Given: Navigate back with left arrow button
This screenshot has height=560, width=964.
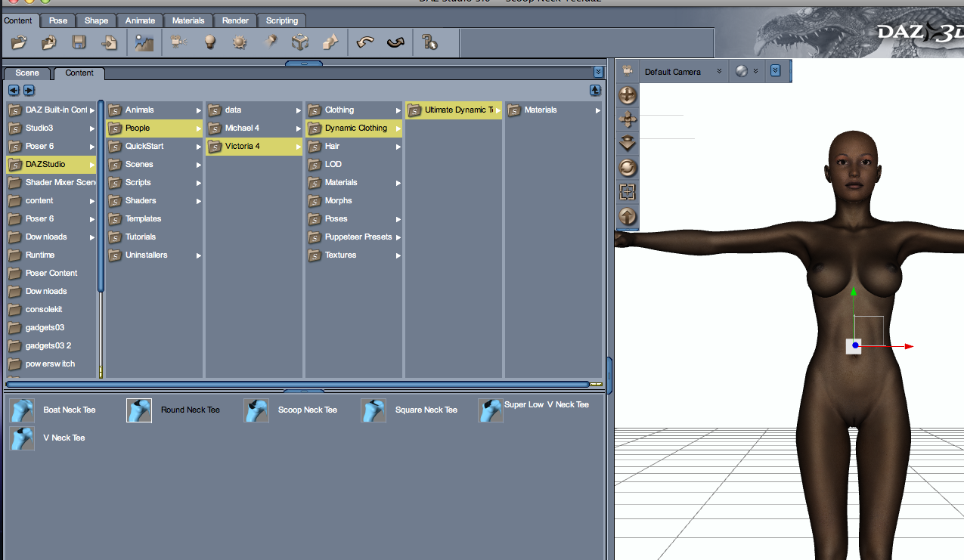Looking at the screenshot, I should 14,91.
